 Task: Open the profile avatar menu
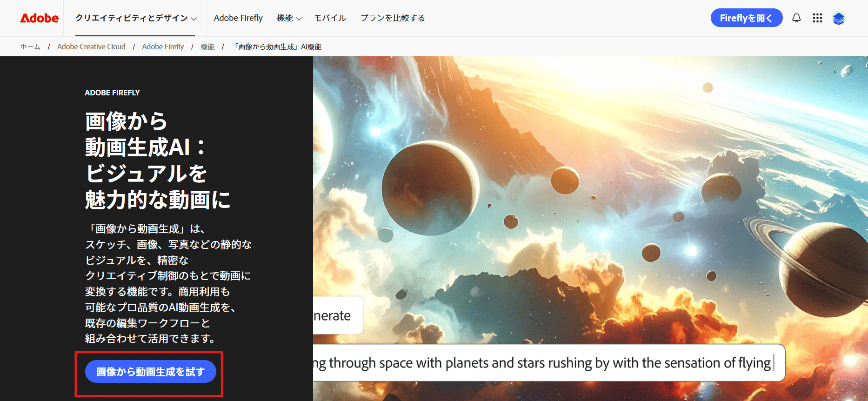[838, 18]
